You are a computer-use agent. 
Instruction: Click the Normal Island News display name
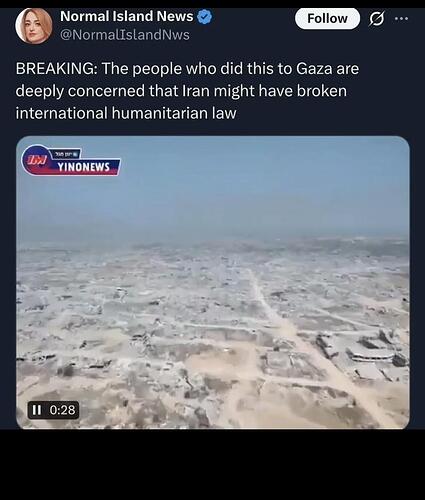(127, 16)
